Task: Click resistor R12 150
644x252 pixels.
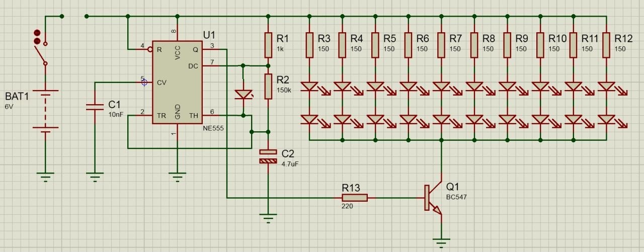Action: [x=606, y=45]
